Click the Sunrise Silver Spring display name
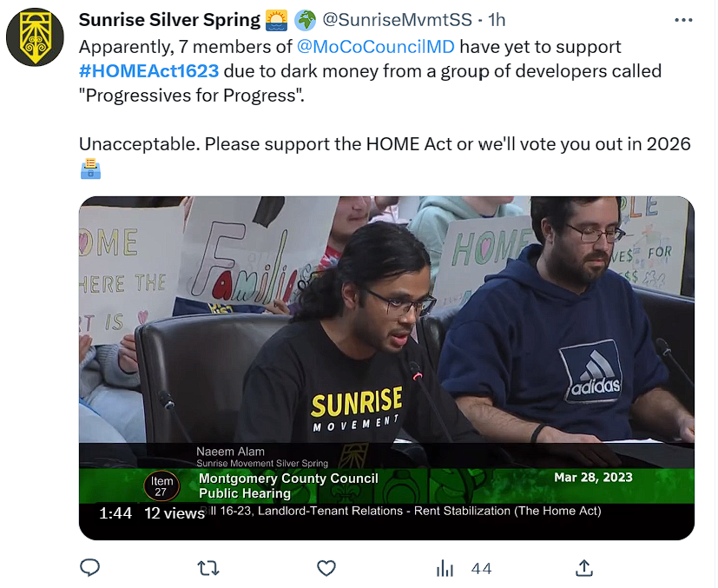Screen dimensions: 718x588 pos(169,20)
